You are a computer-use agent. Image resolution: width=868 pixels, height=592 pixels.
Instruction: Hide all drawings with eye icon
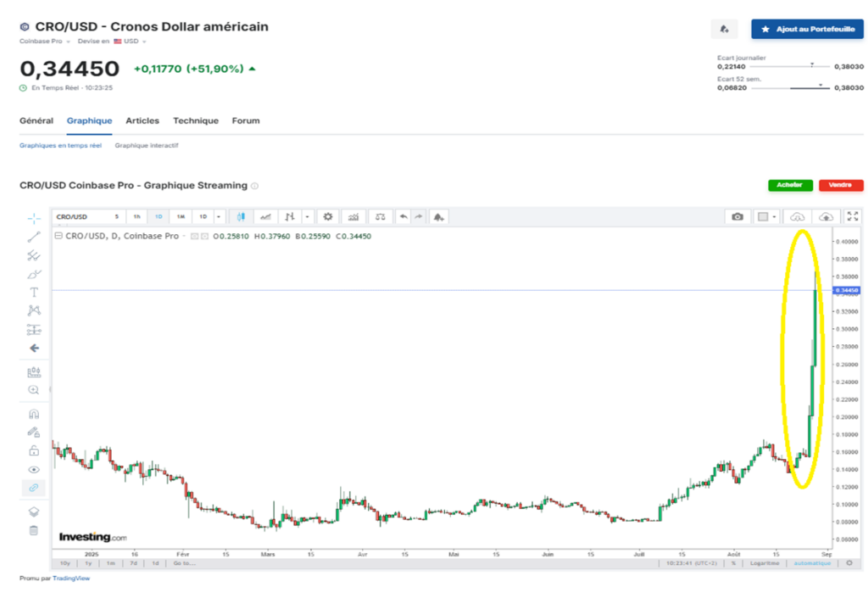pos(34,470)
